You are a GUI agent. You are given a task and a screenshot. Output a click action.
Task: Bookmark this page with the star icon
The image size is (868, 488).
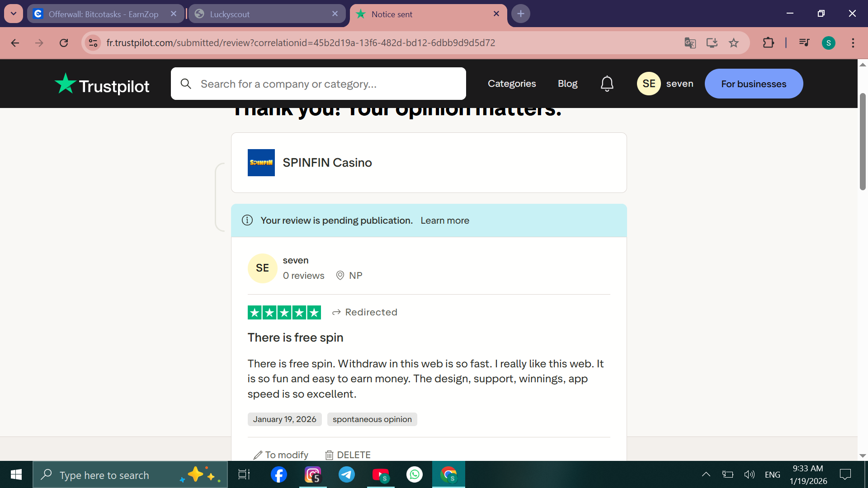click(734, 43)
